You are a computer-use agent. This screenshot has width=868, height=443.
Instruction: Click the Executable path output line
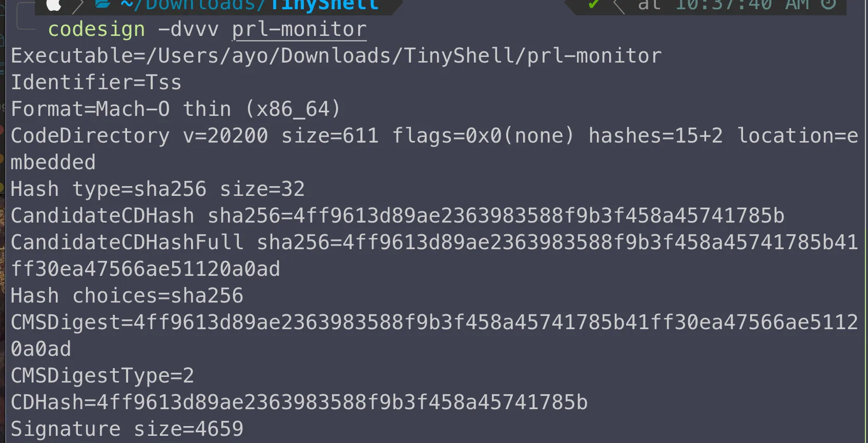[336, 56]
